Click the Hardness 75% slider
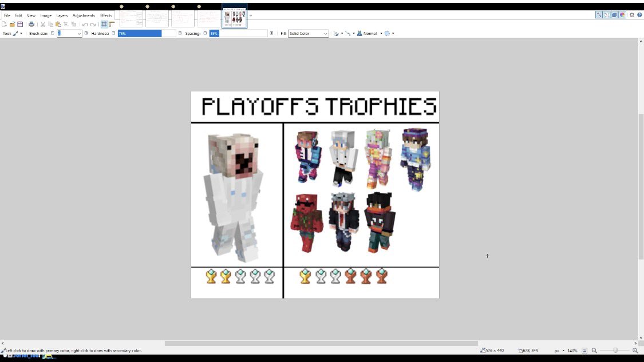The width and height of the screenshot is (644, 362). click(147, 33)
